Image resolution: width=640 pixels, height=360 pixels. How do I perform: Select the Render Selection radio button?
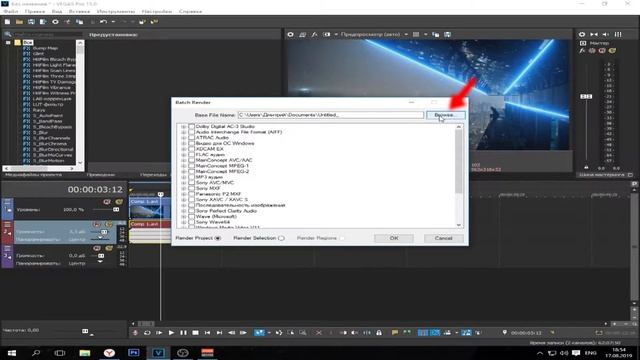(281, 238)
